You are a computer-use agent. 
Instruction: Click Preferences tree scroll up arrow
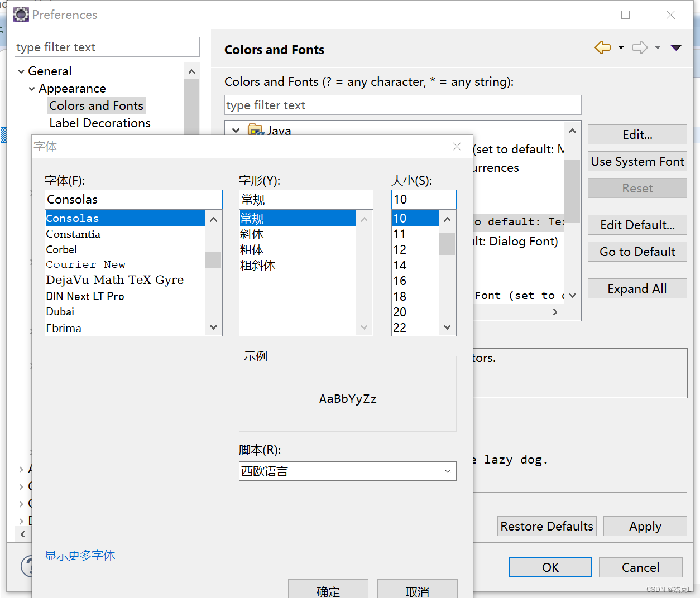[191, 71]
